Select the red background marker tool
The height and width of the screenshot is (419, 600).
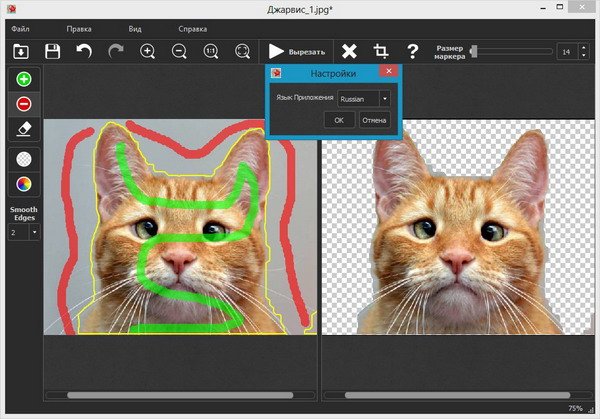tap(24, 104)
